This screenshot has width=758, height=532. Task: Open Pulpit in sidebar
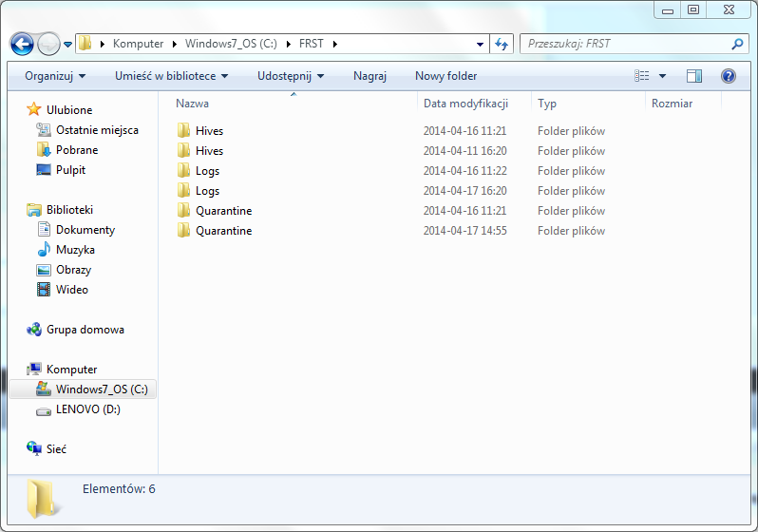tap(70, 170)
